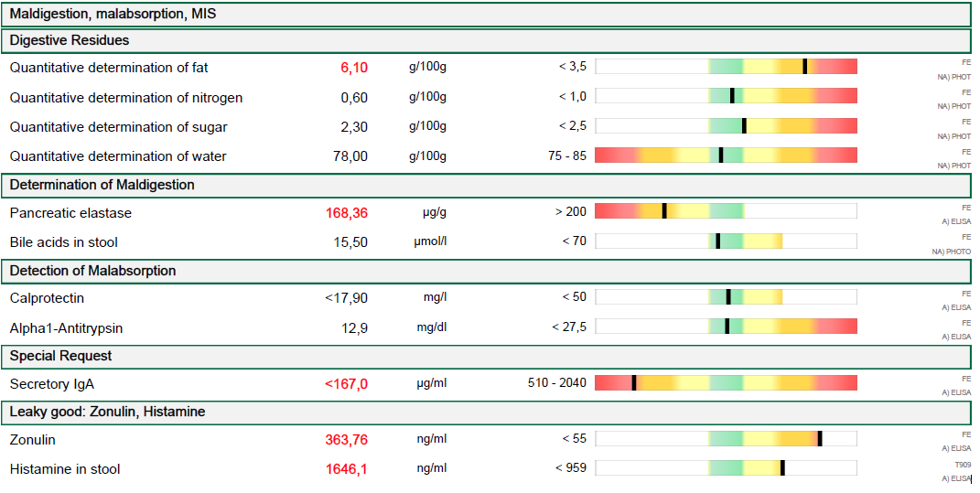The image size is (980, 493).
Task: Select the Determination of Maldigestion section header
Action: [x=102, y=185]
